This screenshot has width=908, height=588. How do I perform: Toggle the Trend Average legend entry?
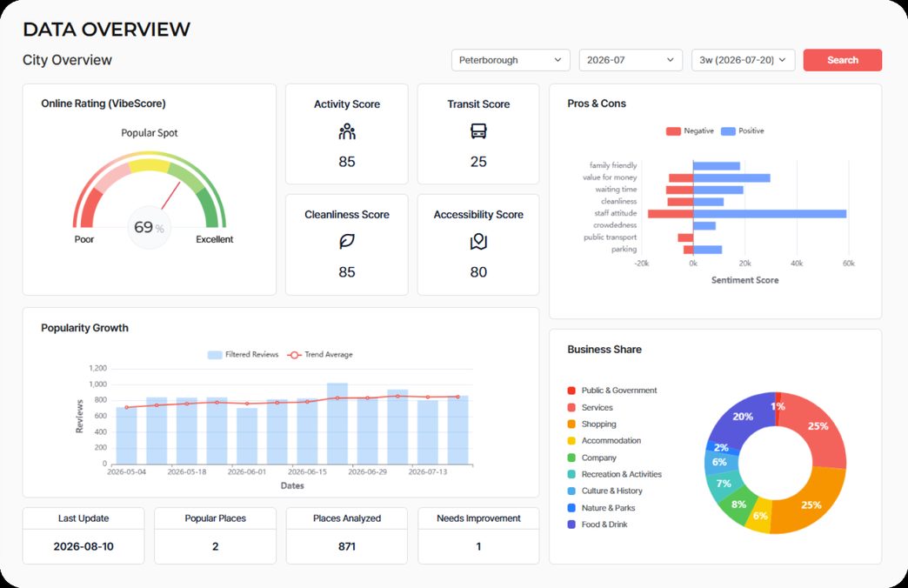[x=320, y=355]
